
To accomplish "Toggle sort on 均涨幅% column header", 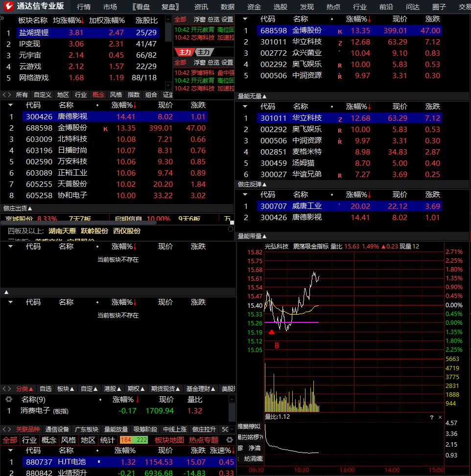I will (x=68, y=21).
